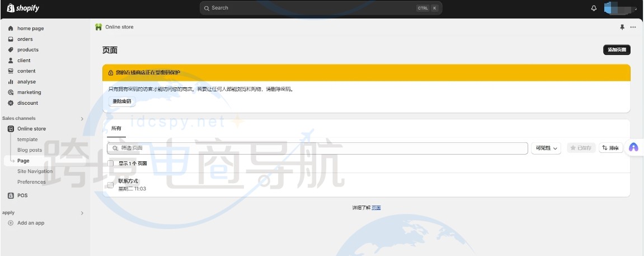Click the top Search field

pyautogui.click(x=321, y=8)
